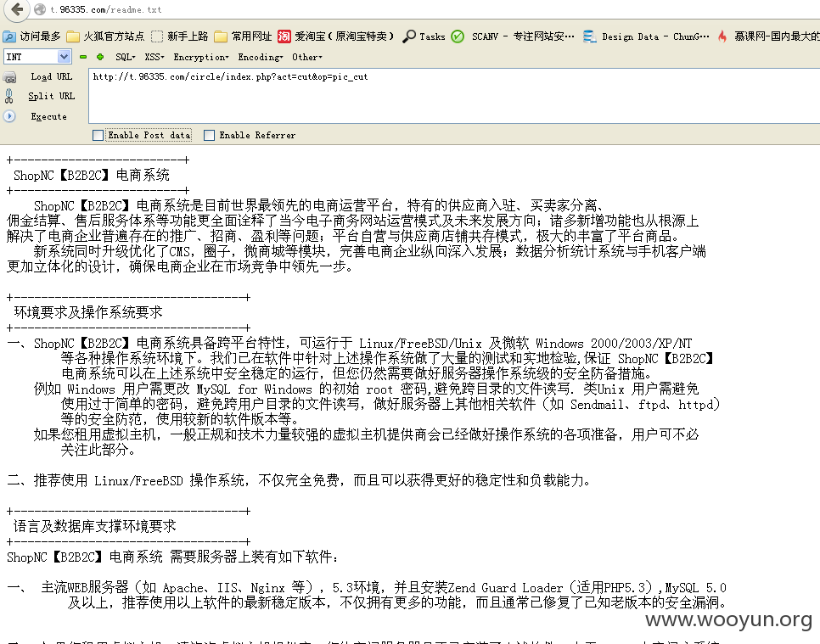Open the 新手上路 bookmark

pyautogui.click(x=180, y=36)
